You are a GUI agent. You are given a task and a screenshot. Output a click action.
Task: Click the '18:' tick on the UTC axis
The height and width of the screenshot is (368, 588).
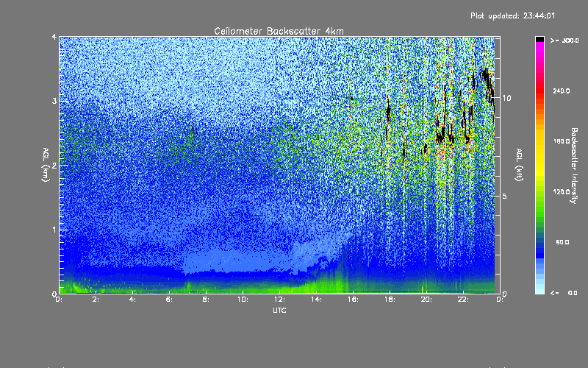[x=390, y=300]
